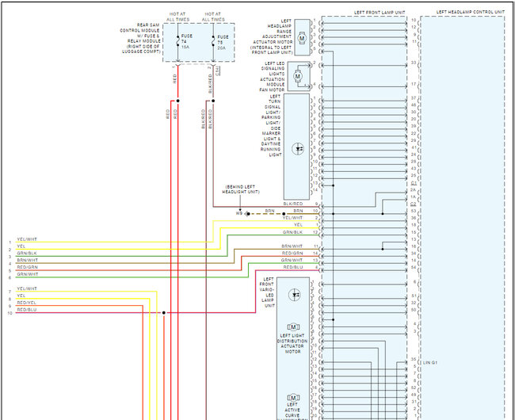Select the headlamp range adjustment motor symbol

pyautogui.click(x=300, y=39)
